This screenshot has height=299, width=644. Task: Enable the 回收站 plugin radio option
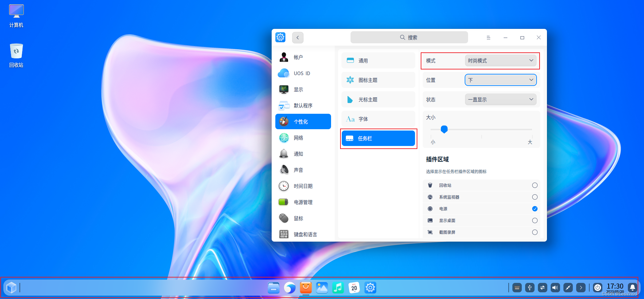tap(535, 185)
